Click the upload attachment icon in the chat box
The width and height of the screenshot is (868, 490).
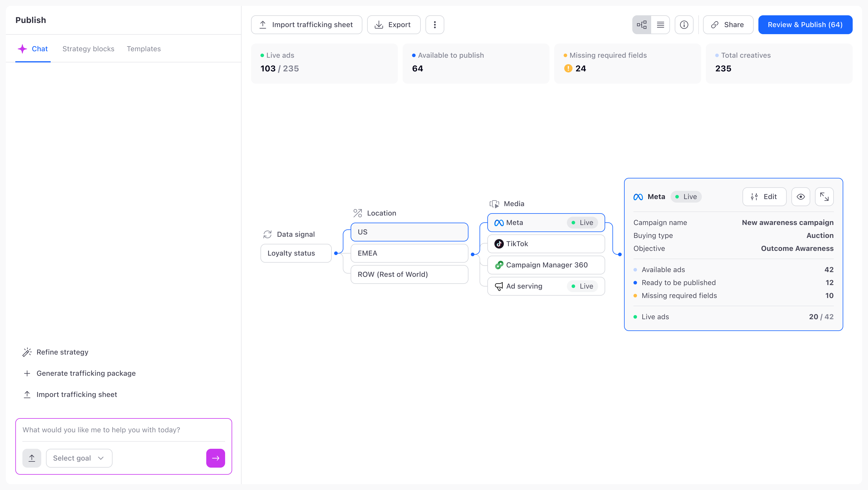[x=32, y=458]
